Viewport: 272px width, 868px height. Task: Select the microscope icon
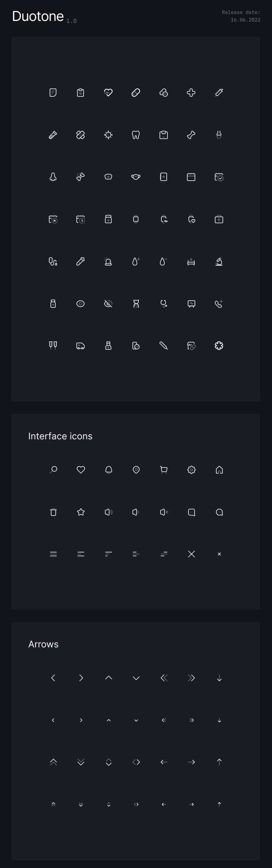pos(219,261)
